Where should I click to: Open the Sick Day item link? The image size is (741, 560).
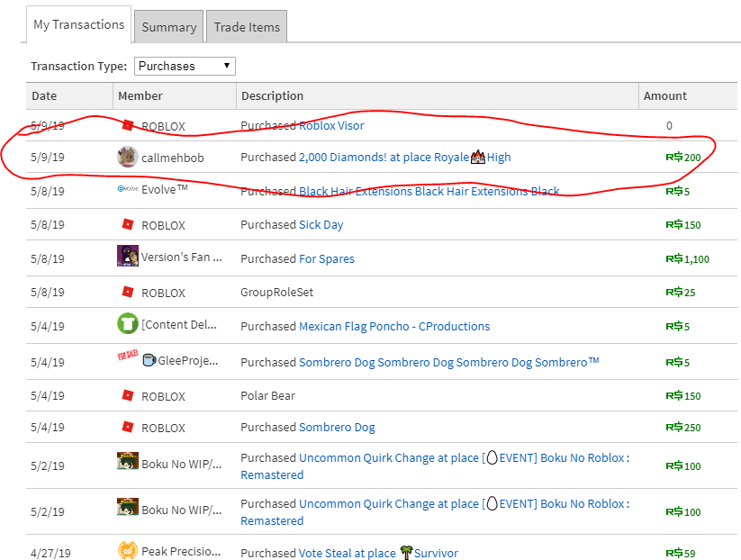321,225
